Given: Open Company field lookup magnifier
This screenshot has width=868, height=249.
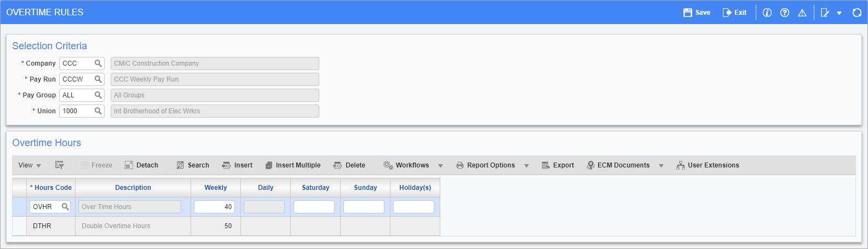Looking at the screenshot, I should [x=98, y=63].
